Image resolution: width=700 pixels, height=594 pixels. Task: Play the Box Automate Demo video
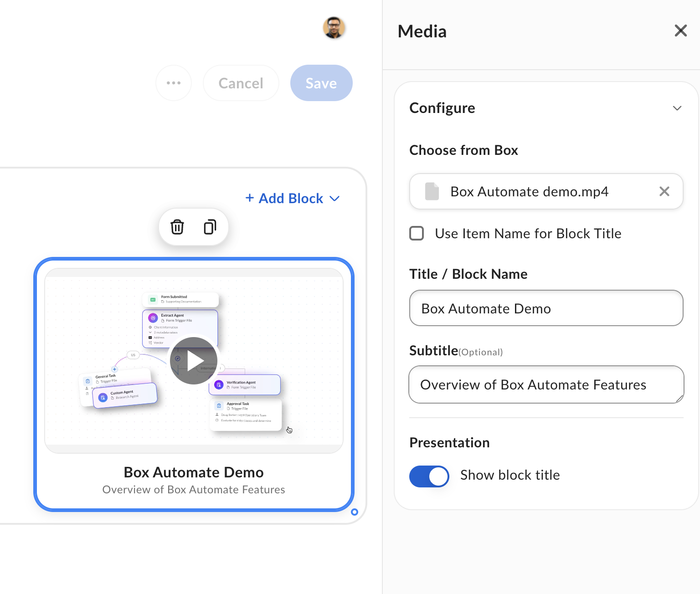coord(194,361)
